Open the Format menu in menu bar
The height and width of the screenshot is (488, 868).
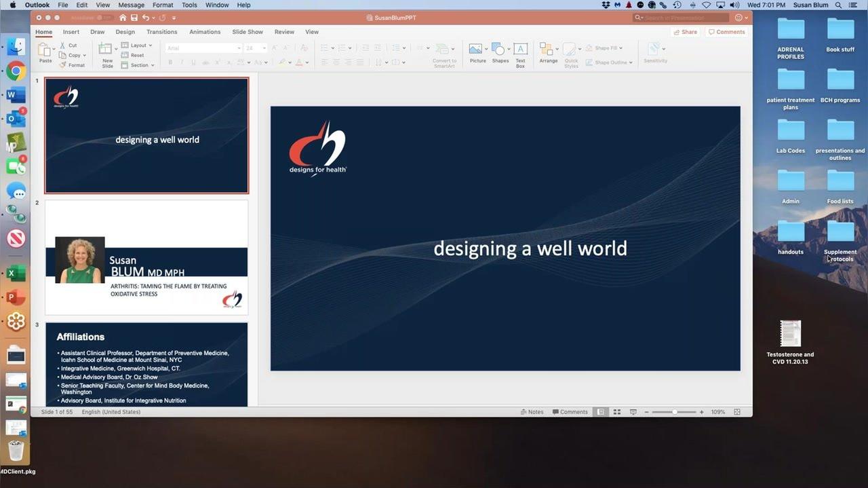163,5
